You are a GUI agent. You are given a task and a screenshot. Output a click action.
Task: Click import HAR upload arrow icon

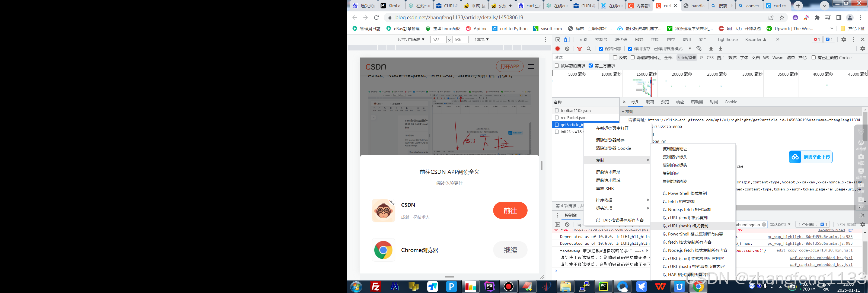711,49
